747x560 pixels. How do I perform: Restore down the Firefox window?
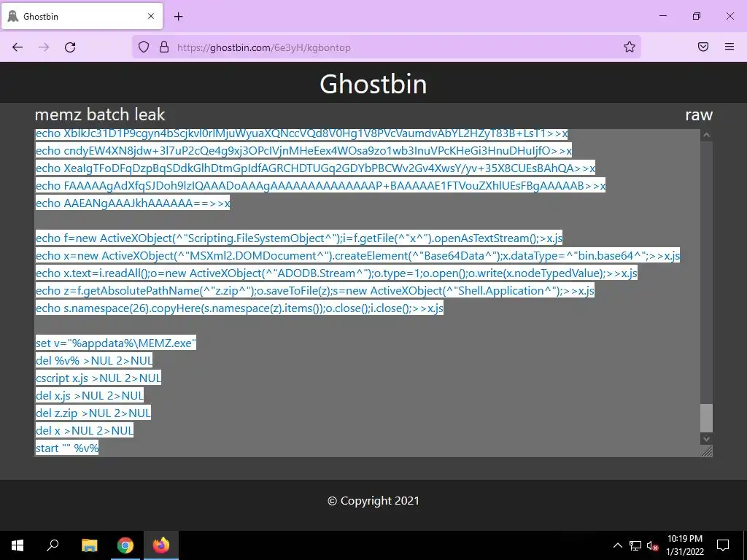pos(697,16)
